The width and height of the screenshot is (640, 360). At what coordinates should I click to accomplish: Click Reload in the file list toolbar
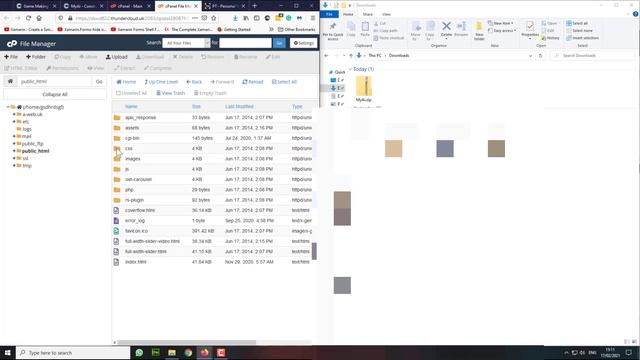coord(253,82)
